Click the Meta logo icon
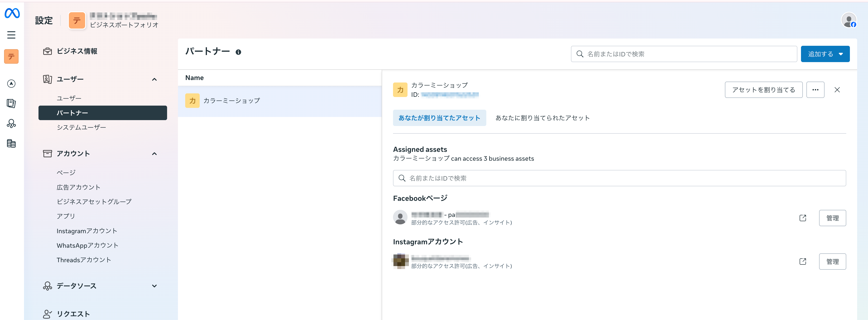This screenshot has height=320, width=868. tap(12, 13)
